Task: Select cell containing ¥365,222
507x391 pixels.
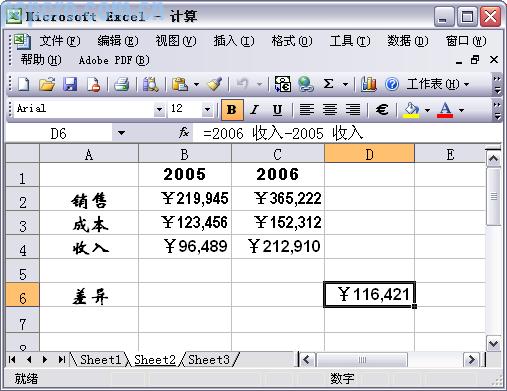Action: pos(278,199)
